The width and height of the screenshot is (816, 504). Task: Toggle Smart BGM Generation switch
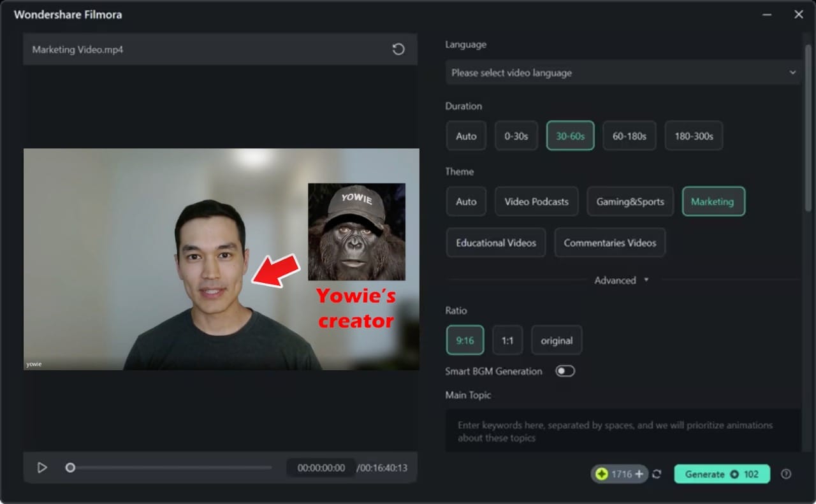coord(565,371)
